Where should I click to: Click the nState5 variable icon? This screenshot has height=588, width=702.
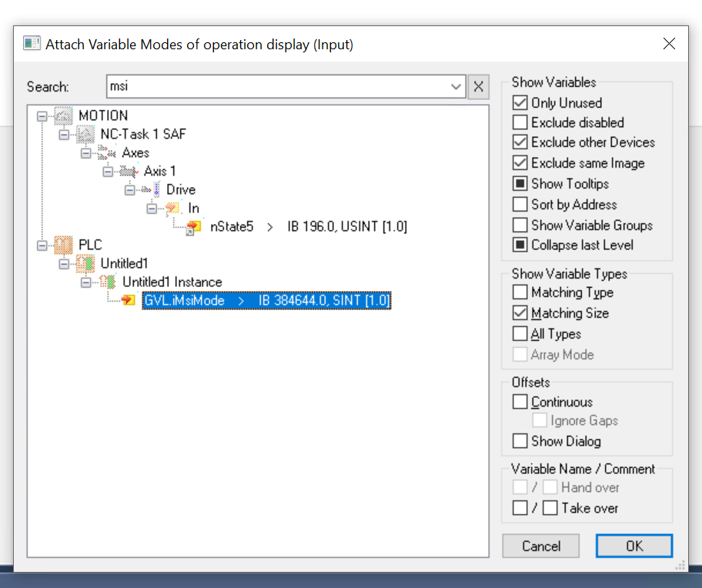coord(193,227)
